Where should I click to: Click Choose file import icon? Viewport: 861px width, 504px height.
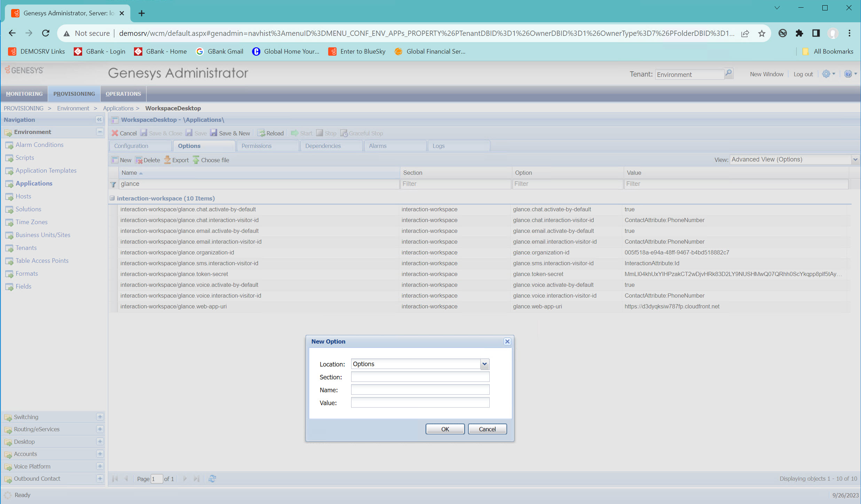[x=196, y=160]
